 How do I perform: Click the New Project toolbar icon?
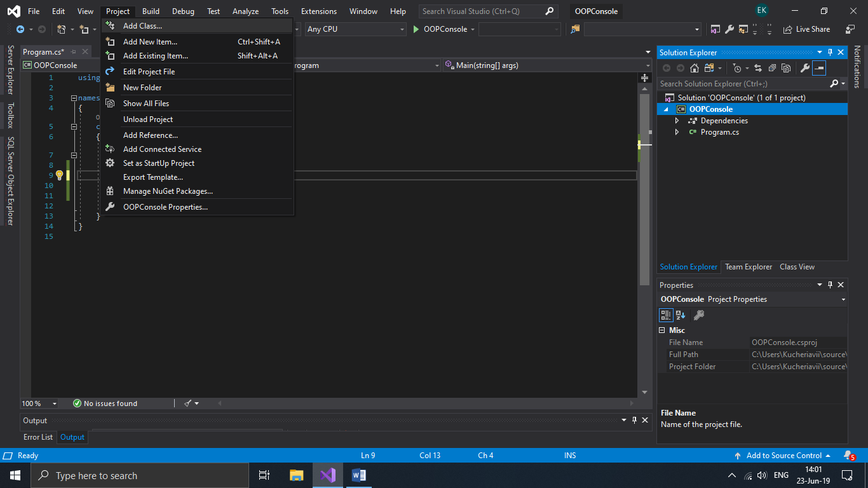62,29
